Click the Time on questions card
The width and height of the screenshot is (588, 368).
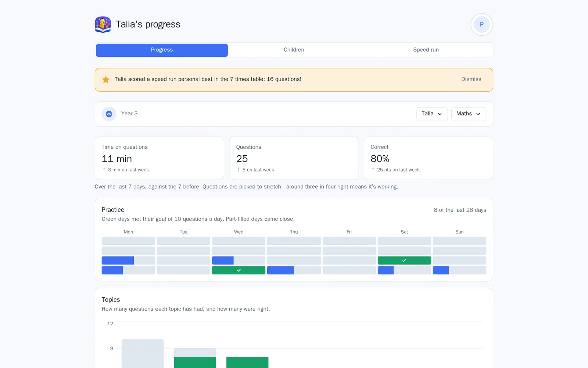click(x=159, y=158)
